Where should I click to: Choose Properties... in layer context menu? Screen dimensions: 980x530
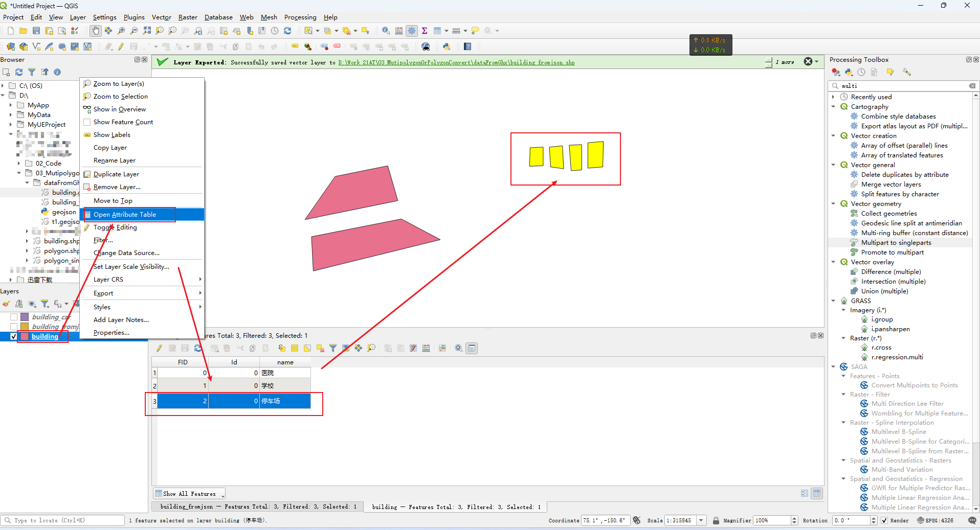tap(142, 333)
